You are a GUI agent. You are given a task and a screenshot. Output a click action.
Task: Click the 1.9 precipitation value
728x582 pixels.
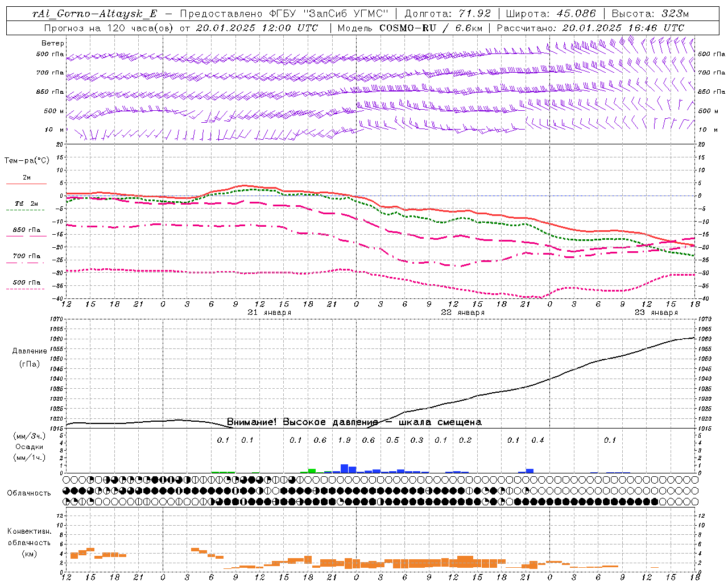pos(344,440)
